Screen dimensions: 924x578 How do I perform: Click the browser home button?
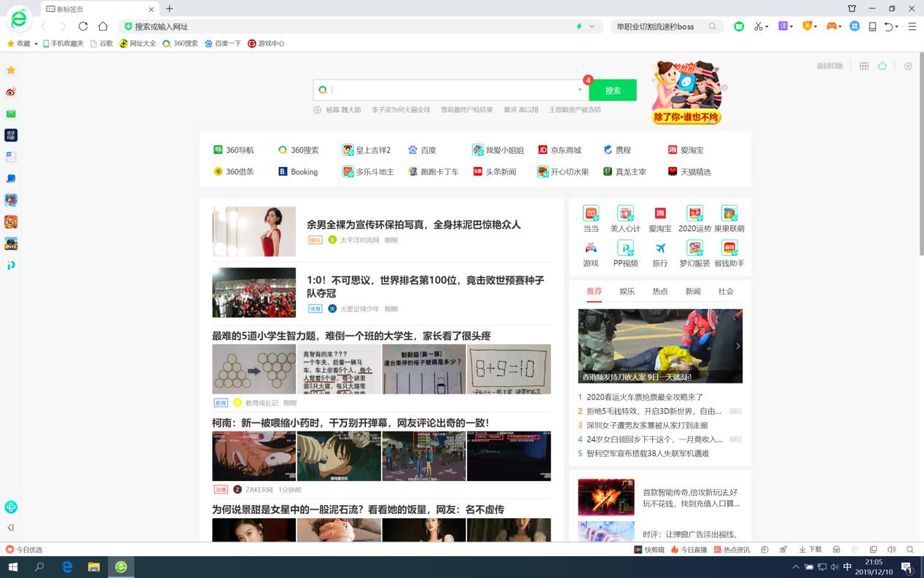[103, 26]
